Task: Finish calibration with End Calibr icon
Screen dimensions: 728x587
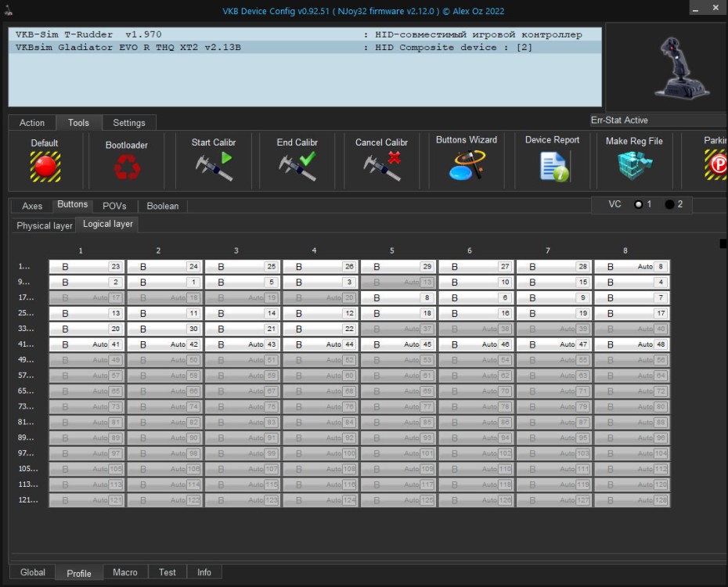Action: pyautogui.click(x=297, y=166)
